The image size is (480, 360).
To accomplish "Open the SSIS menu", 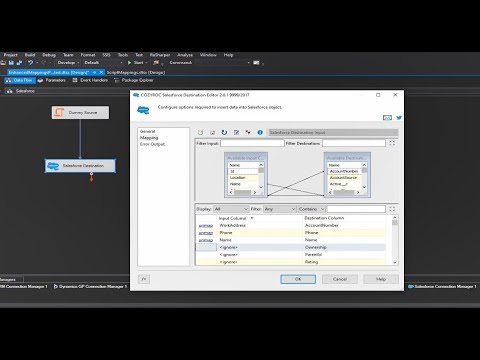I will (106, 55).
